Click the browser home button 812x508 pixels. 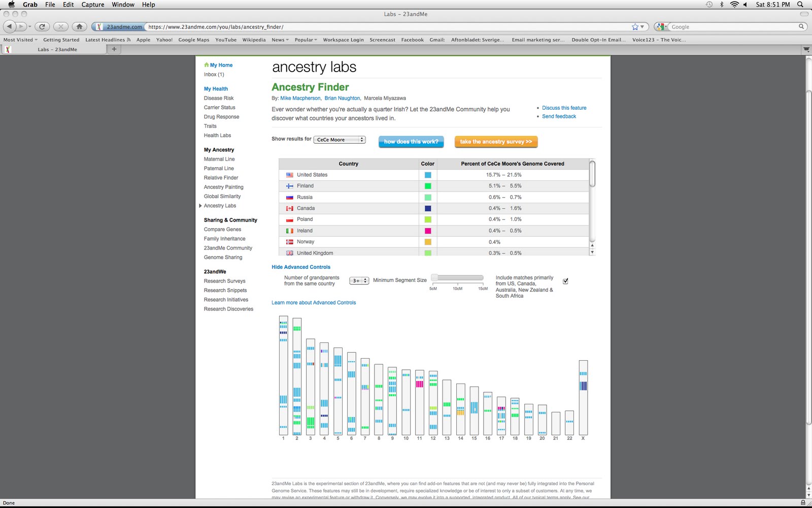[x=79, y=26]
